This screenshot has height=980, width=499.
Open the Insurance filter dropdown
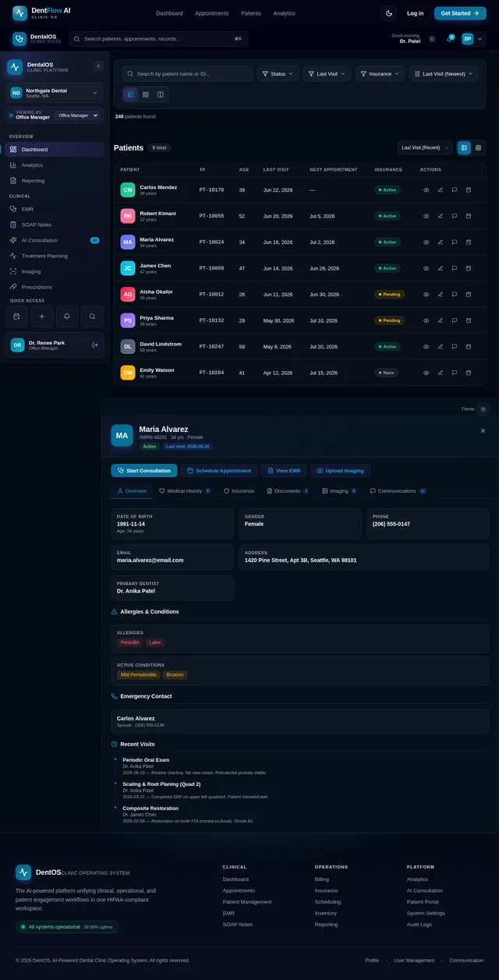pyautogui.click(x=380, y=74)
